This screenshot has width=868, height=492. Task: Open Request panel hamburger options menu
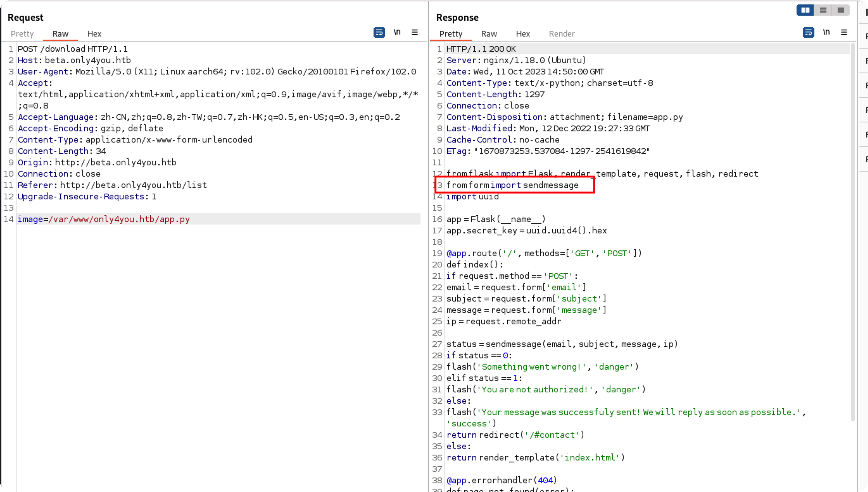pos(414,32)
